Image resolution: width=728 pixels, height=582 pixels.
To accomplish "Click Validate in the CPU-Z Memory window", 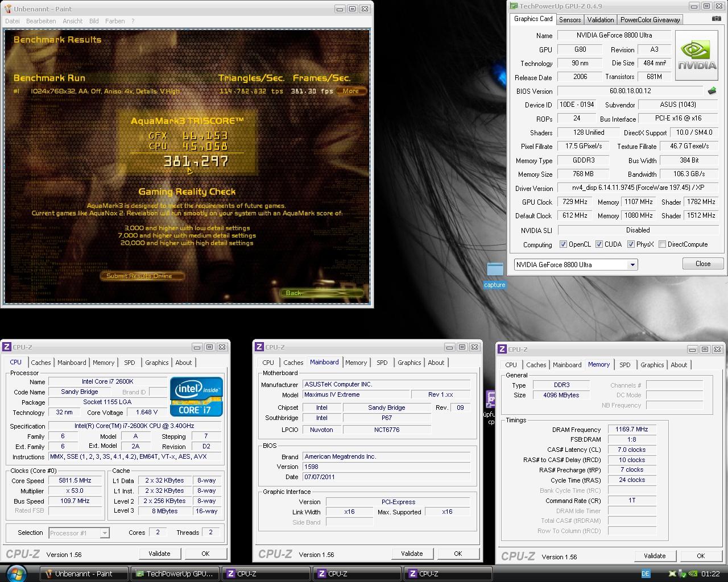I will click(655, 556).
